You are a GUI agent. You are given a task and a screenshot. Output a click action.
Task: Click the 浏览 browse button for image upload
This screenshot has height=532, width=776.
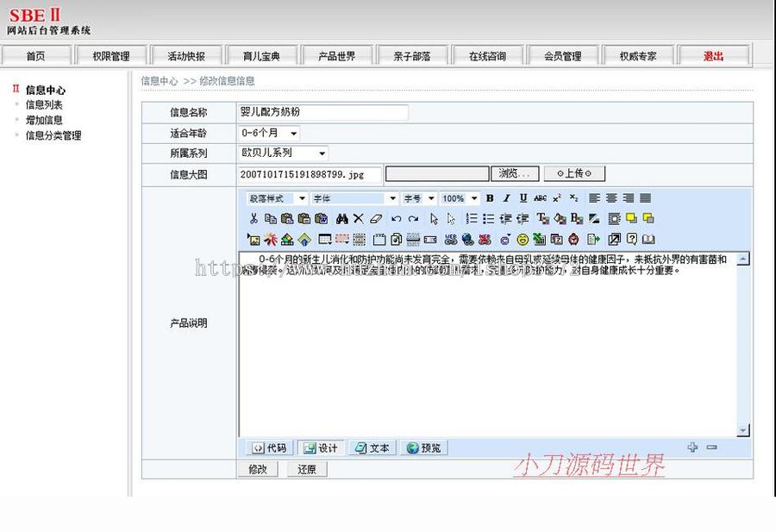[x=515, y=172]
